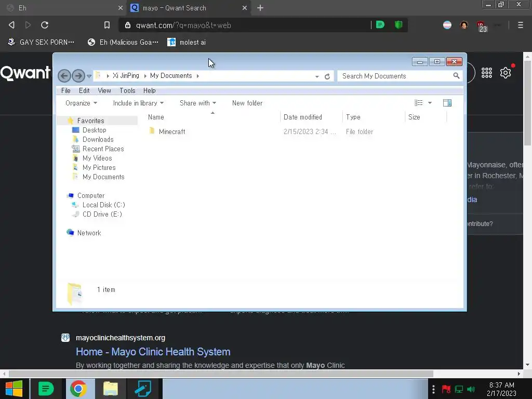The height and width of the screenshot is (399, 532).
Task: Open the Tools menu in Explorer
Action: (127, 90)
